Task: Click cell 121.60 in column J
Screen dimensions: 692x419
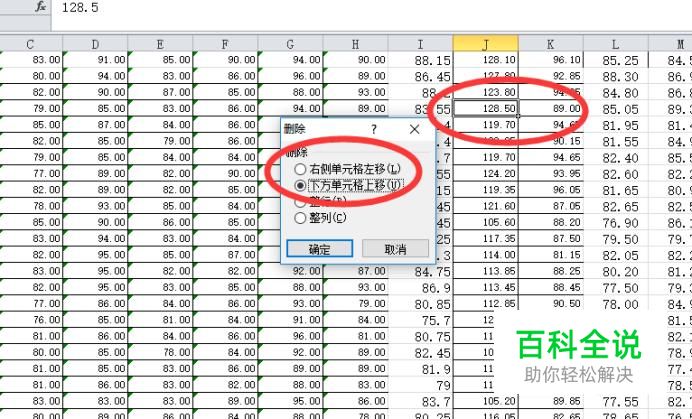Action: [x=485, y=206]
